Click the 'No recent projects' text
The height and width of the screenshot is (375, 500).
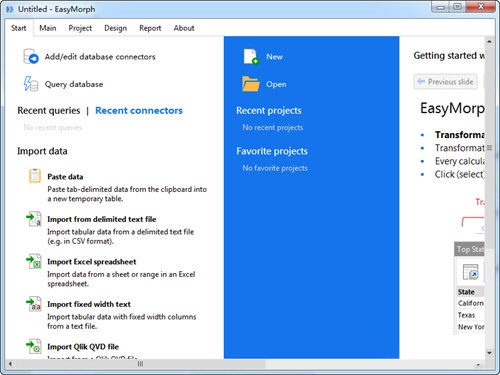tap(273, 127)
